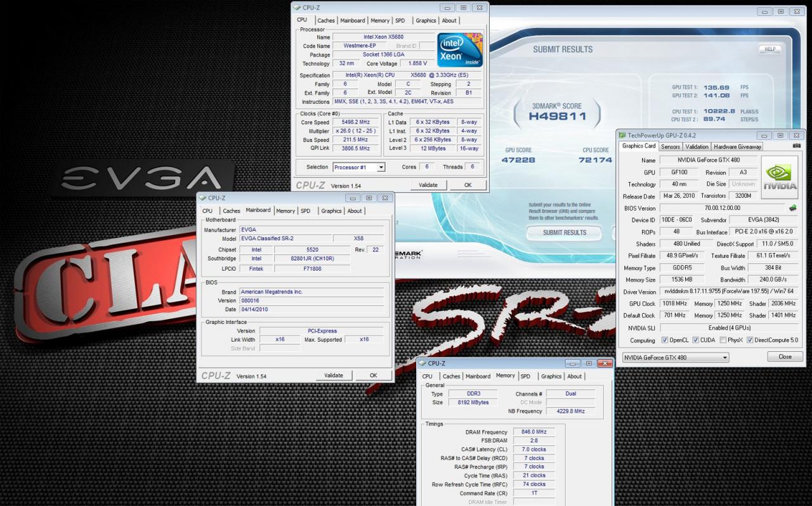Click title icon of CPU-Z window showing DDR3 timings
This screenshot has height=506, width=812.
[x=422, y=363]
